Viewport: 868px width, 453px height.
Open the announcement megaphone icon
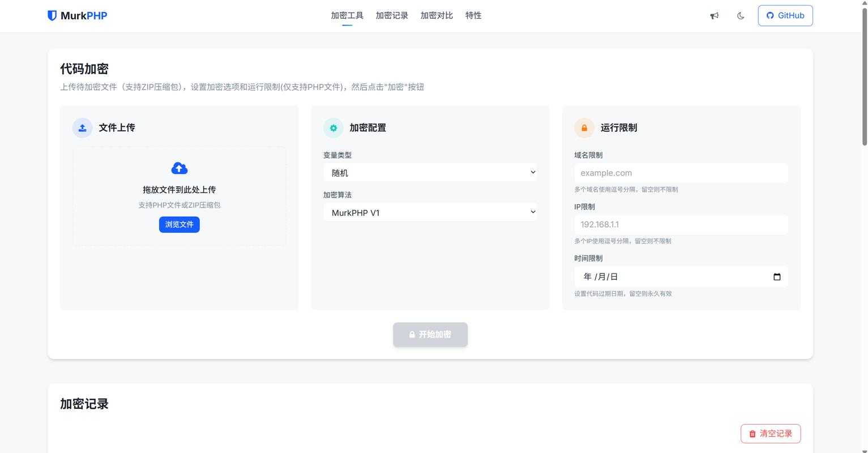(x=714, y=16)
